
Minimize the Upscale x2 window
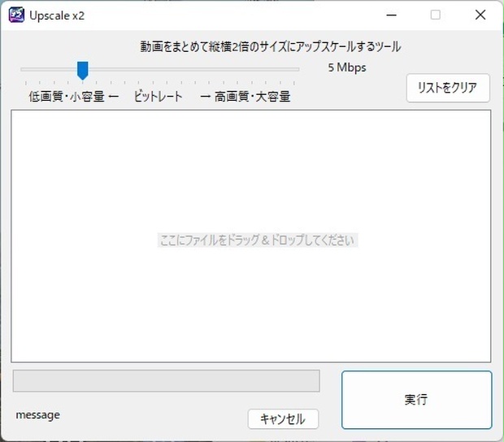point(391,15)
